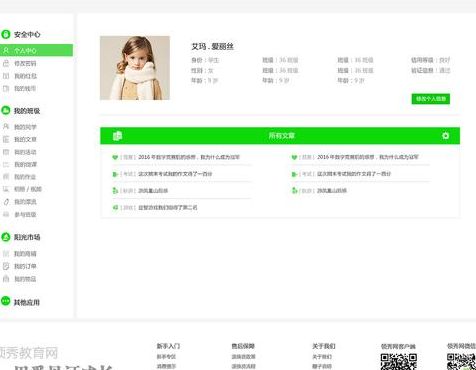Select 我的红包 from the sidebar menu
This screenshot has width=476, height=370.
coord(25,76)
